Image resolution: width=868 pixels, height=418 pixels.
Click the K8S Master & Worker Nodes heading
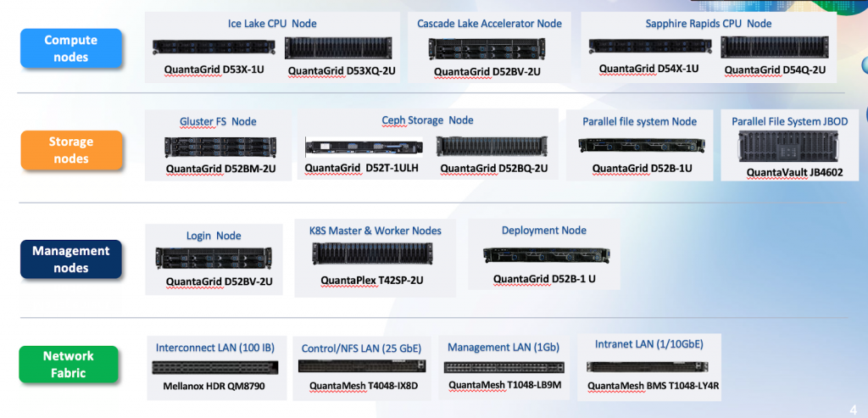[376, 231]
